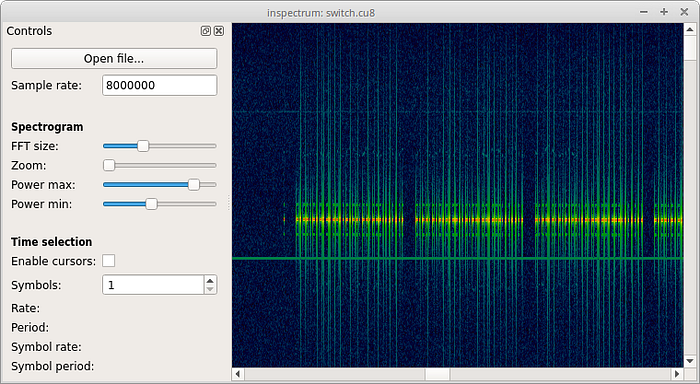700x384 pixels.
Task: Grab the Power max slider handle
Action: point(194,184)
